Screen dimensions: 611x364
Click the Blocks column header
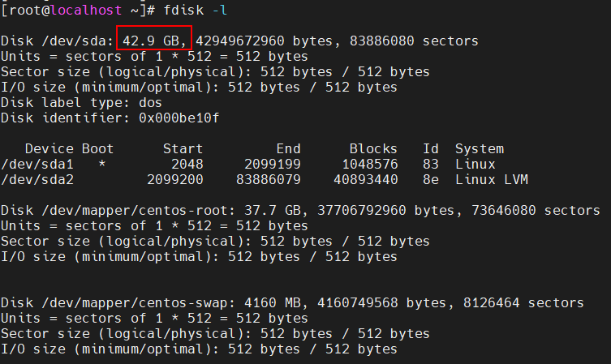[x=373, y=148]
